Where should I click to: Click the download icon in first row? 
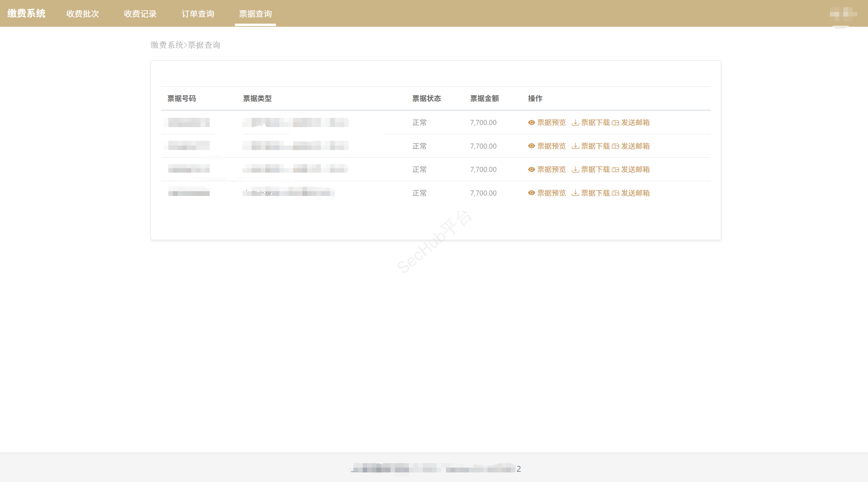(575, 123)
